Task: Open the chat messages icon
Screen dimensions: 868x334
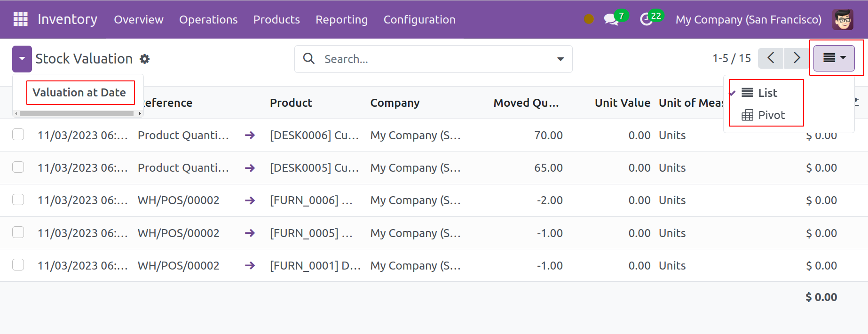Action: [x=611, y=20]
